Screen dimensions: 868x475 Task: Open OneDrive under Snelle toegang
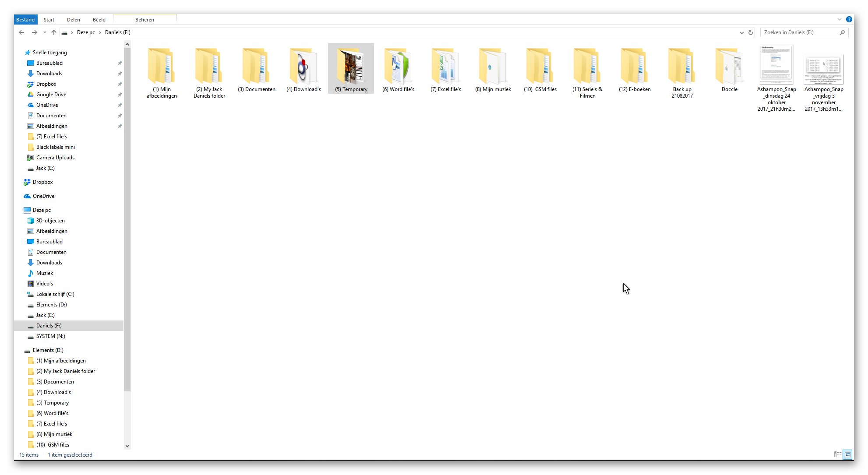pyautogui.click(x=47, y=105)
